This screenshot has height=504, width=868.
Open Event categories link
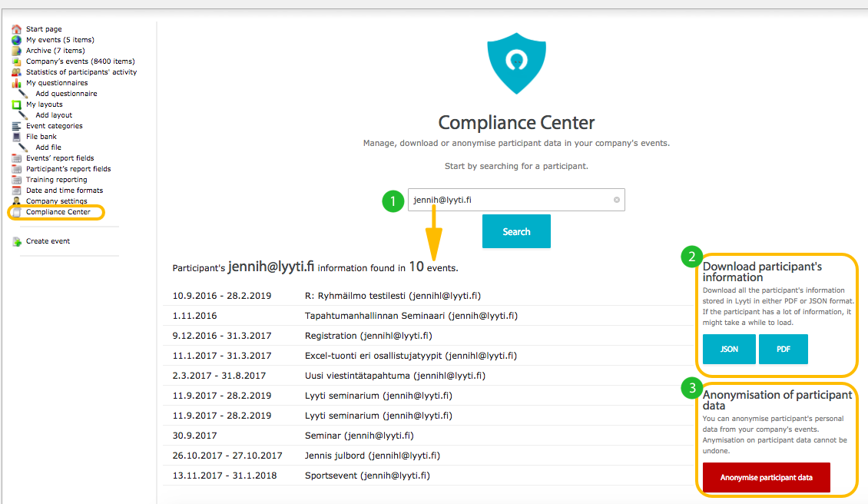tap(55, 126)
